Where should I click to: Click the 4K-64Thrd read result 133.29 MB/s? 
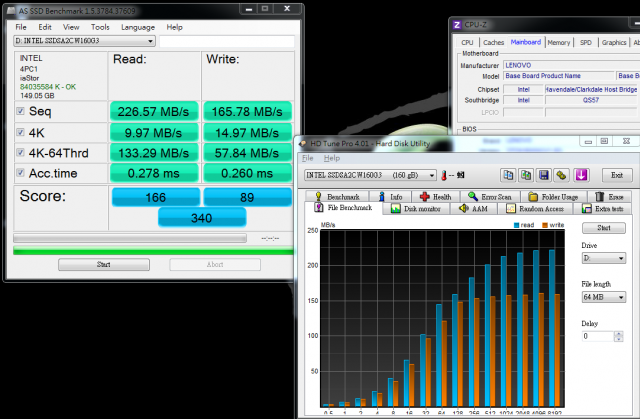pyautogui.click(x=154, y=153)
